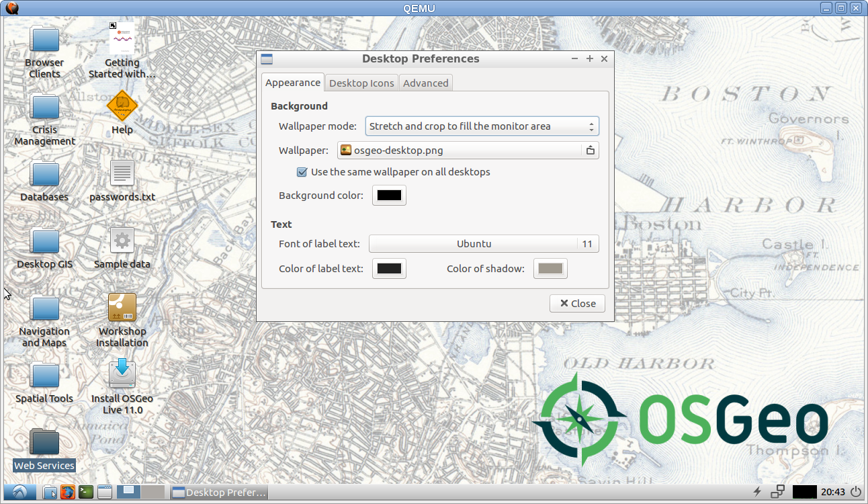Open the Ubuntu 11 label font chooser
The width and height of the screenshot is (868, 504).
point(484,244)
